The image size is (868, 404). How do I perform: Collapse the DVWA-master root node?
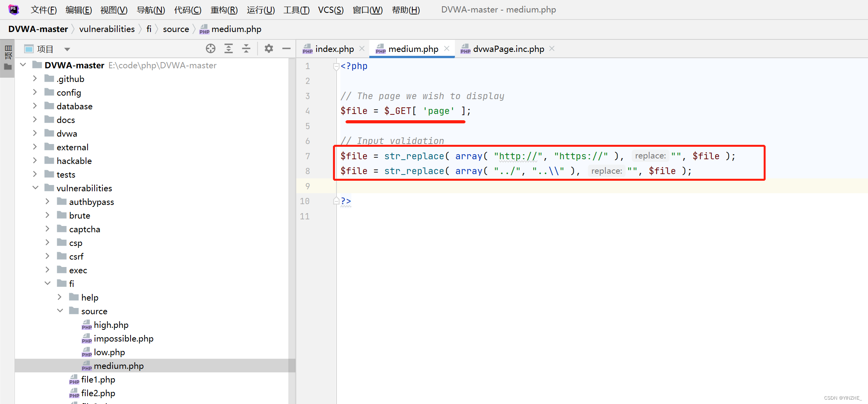[23, 65]
